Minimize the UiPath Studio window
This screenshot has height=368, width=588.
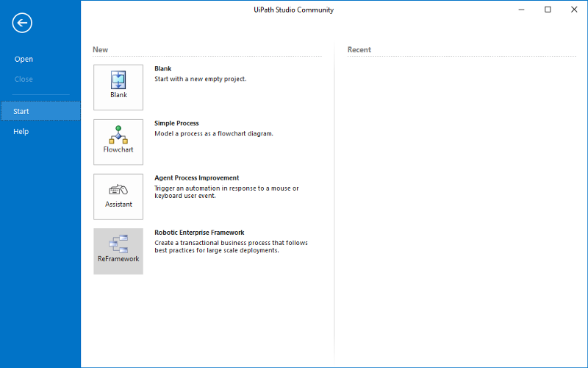click(521, 10)
